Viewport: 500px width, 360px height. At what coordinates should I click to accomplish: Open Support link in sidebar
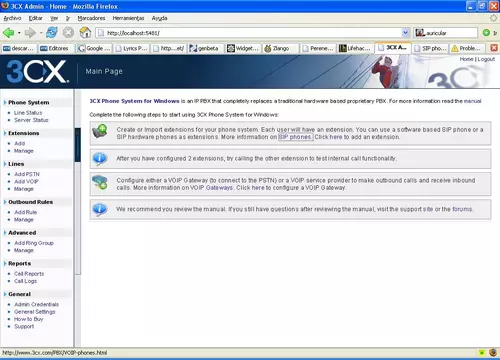point(24,326)
